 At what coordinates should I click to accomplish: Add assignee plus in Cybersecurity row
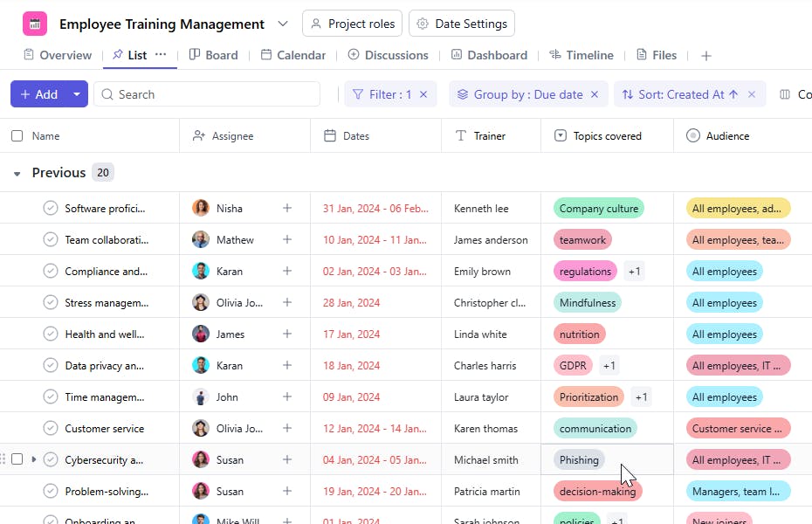[x=287, y=459]
